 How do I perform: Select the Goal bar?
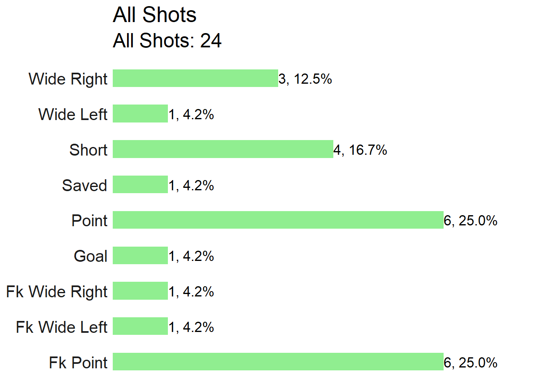pyautogui.click(x=140, y=256)
